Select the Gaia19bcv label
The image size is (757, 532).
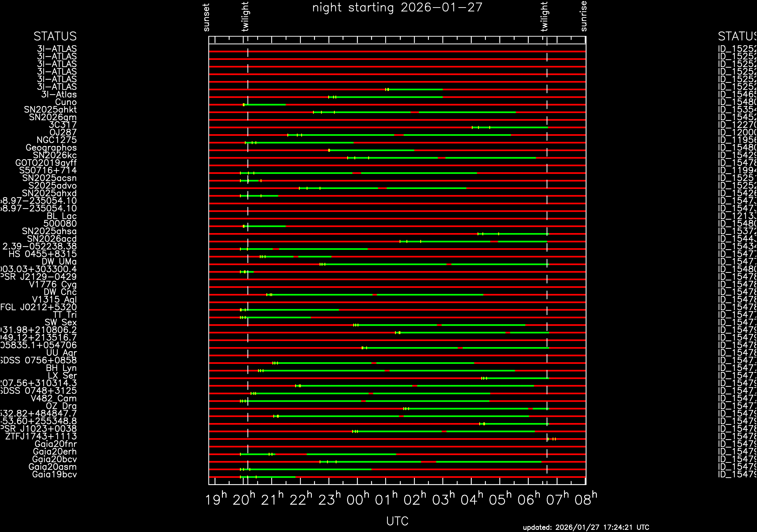coord(54,474)
